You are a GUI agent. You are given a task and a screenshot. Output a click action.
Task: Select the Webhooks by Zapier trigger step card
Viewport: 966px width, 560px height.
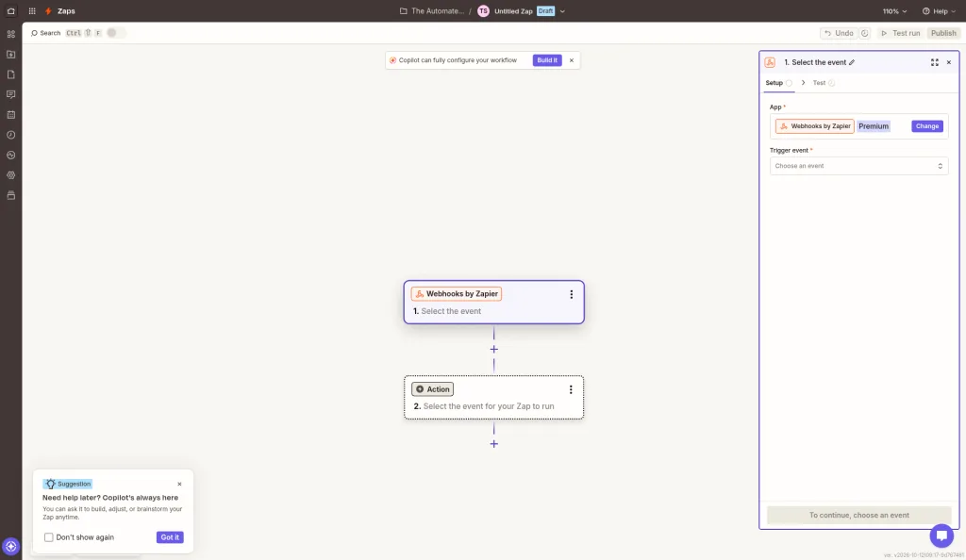(x=493, y=302)
